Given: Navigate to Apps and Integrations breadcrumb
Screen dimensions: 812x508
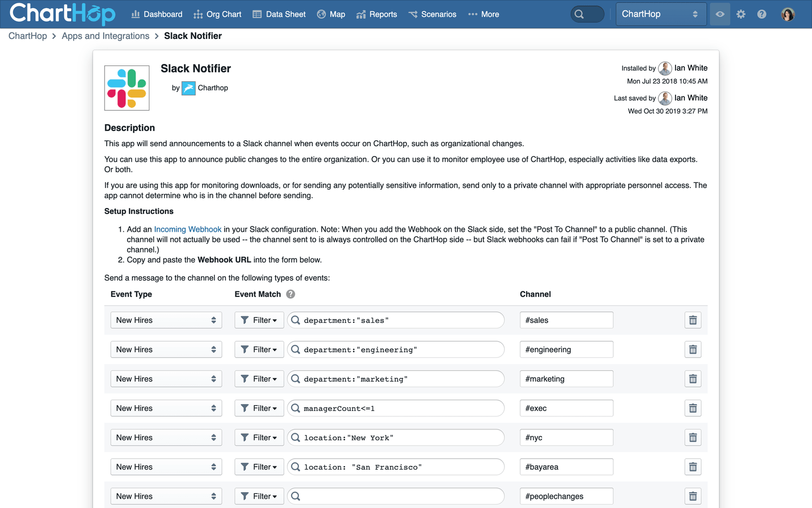Looking at the screenshot, I should tap(106, 36).
